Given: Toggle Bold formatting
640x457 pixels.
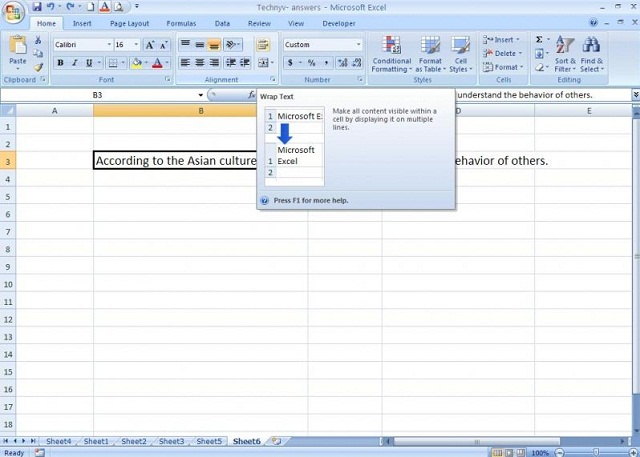Looking at the screenshot, I should pyautogui.click(x=60, y=63).
